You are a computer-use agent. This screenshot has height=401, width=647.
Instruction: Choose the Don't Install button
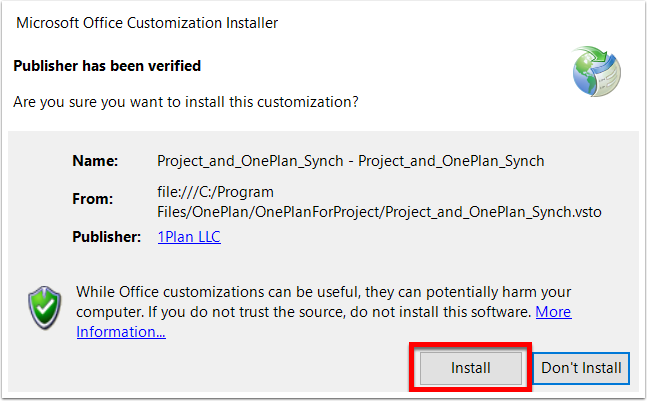coord(581,368)
